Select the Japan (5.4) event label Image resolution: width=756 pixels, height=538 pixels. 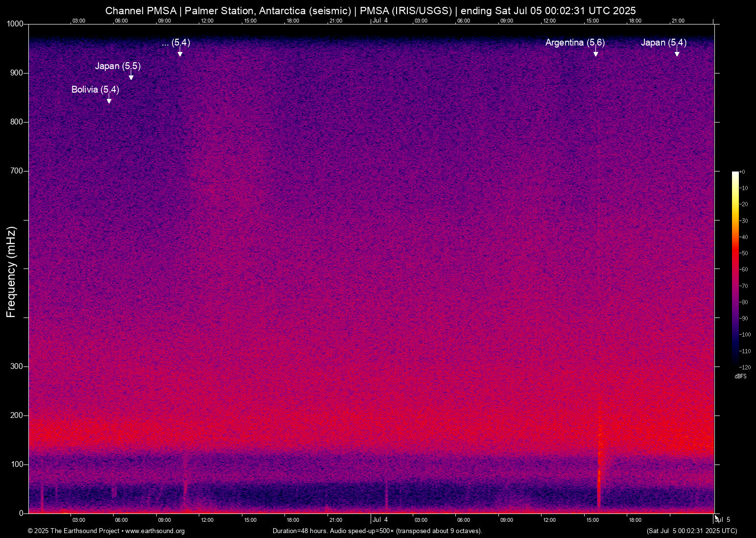tap(664, 43)
